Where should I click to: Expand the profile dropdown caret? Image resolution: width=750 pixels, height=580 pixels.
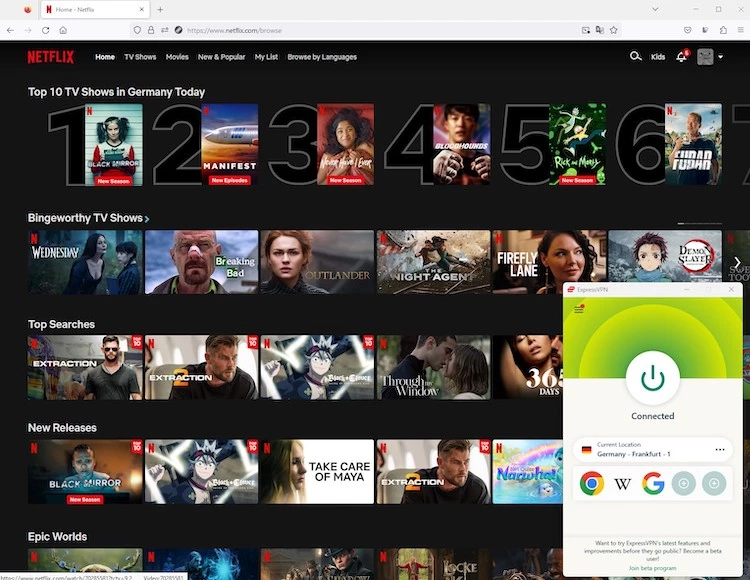click(720, 57)
